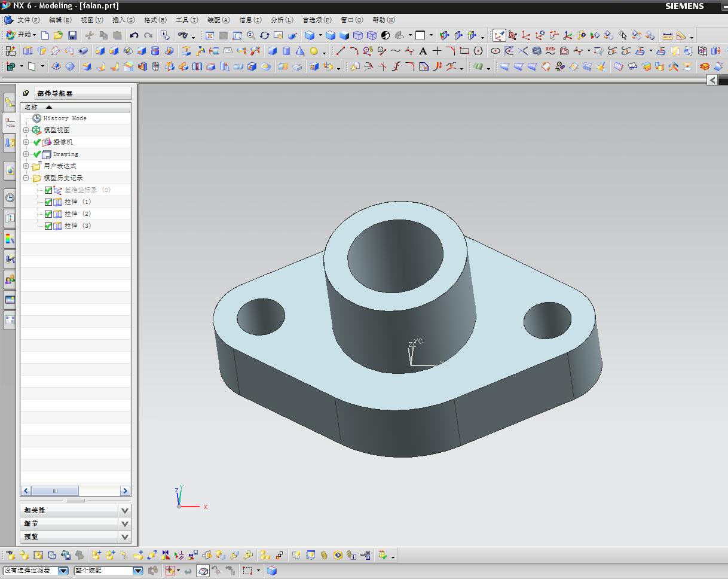This screenshot has width=728, height=579.
Task: Click the New file icon
Action: pos(45,35)
